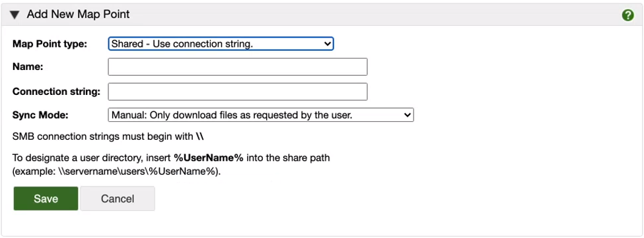The width and height of the screenshot is (644, 238).
Task: Open the Sync Mode dropdown
Action: pos(261,115)
